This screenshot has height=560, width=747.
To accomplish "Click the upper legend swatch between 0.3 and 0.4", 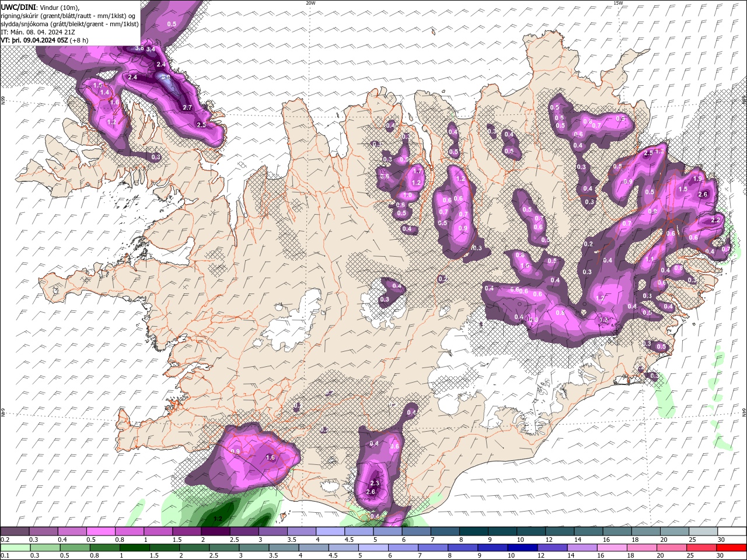I will coord(44,531).
